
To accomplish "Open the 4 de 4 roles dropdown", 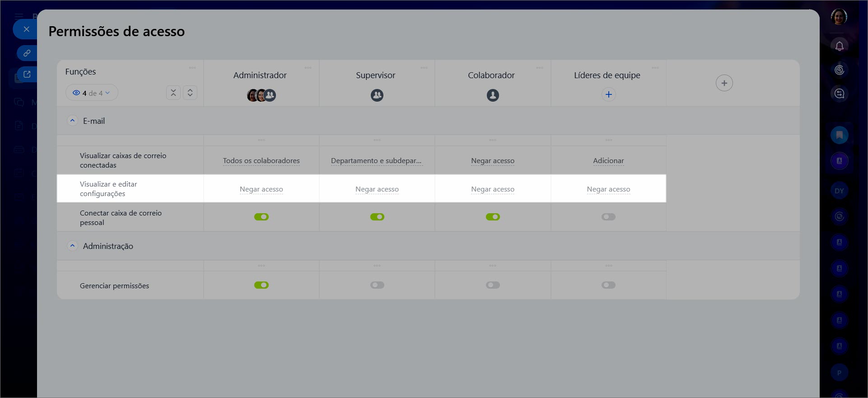I will [x=92, y=93].
